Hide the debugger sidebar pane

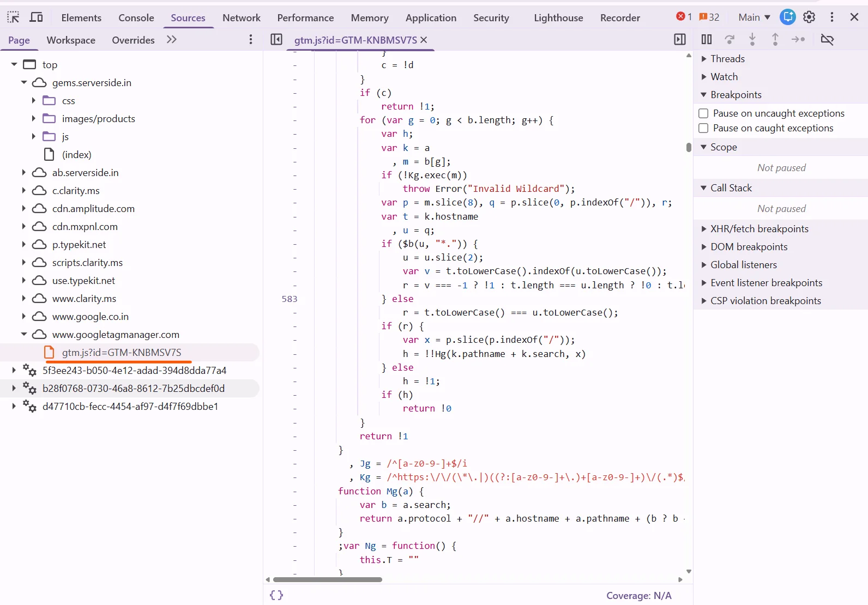680,39
